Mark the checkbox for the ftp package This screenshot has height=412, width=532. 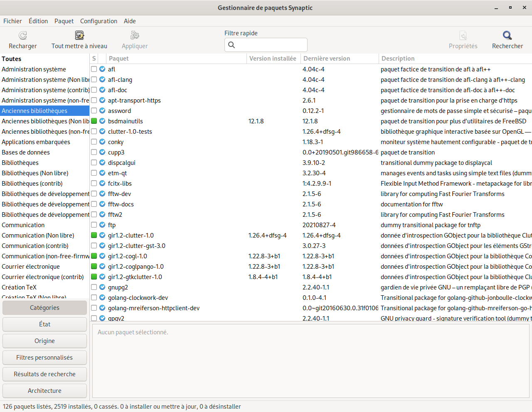click(x=94, y=225)
